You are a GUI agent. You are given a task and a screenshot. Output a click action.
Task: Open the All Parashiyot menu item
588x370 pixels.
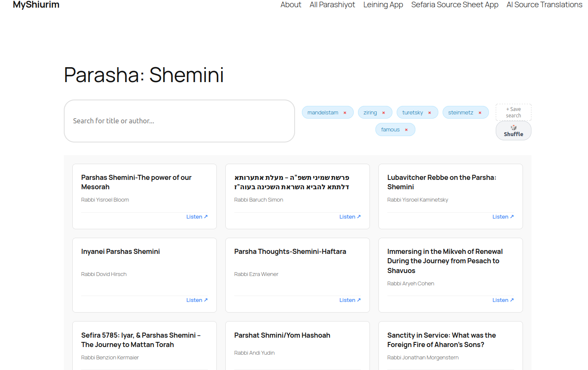pos(332,5)
